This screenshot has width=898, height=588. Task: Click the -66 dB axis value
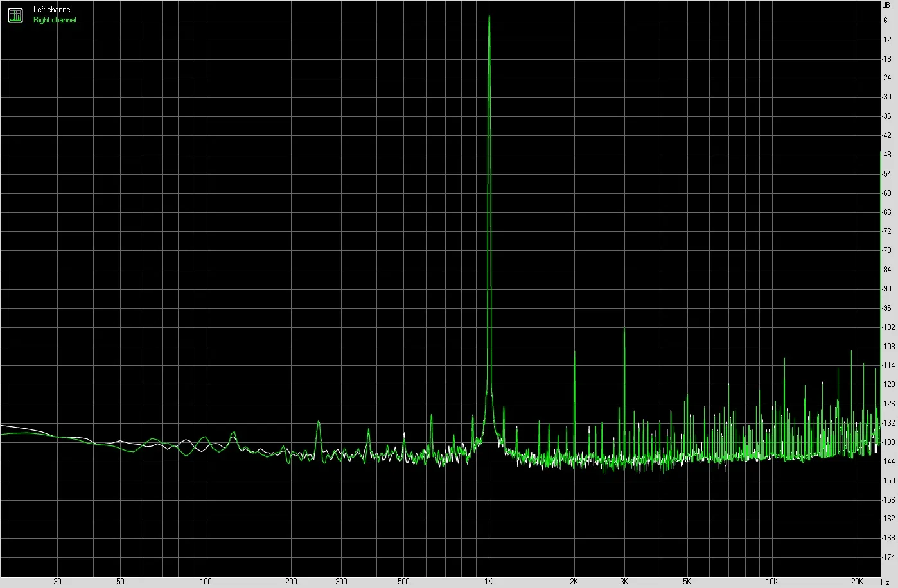(x=886, y=212)
